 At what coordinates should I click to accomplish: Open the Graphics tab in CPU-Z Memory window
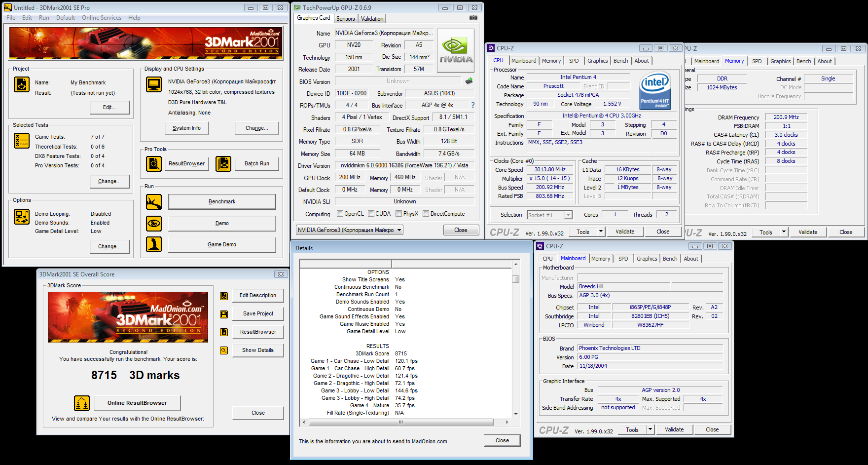[x=781, y=61]
